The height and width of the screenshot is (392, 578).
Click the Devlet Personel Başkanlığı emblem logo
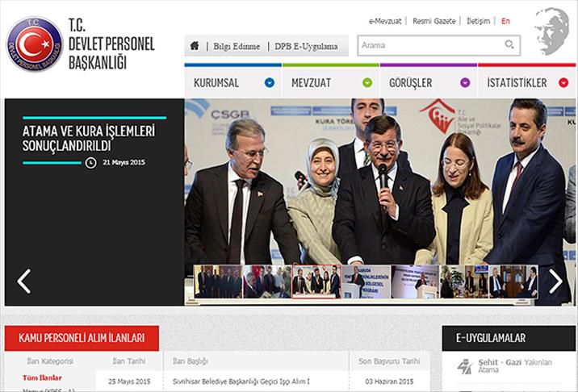34,44
